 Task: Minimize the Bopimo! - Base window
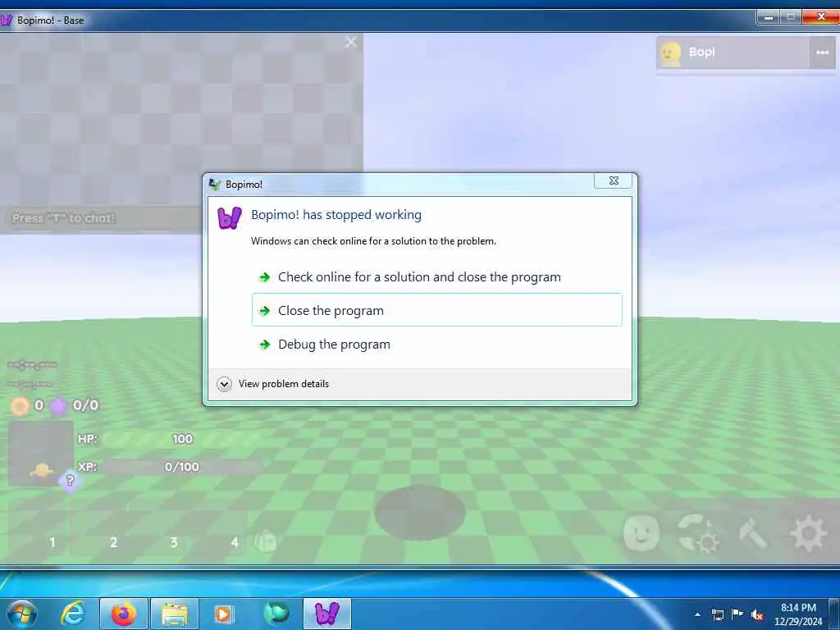click(x=768, y=17)
